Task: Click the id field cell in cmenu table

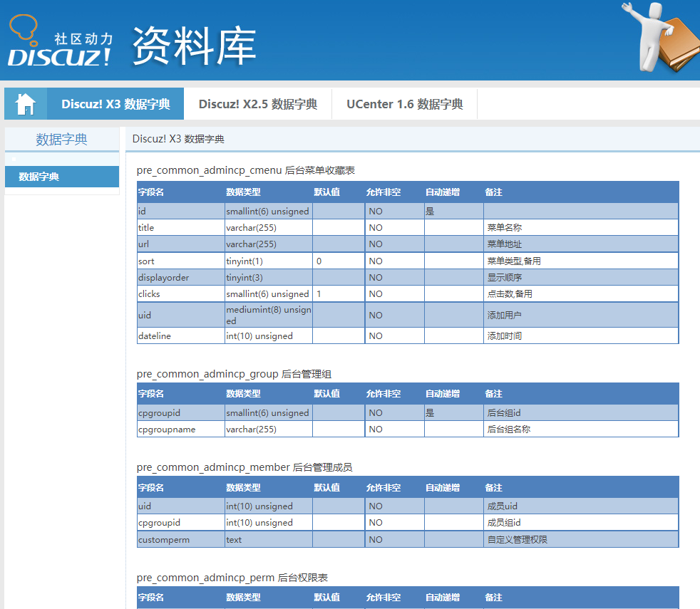Action: (x=181, y=211)
